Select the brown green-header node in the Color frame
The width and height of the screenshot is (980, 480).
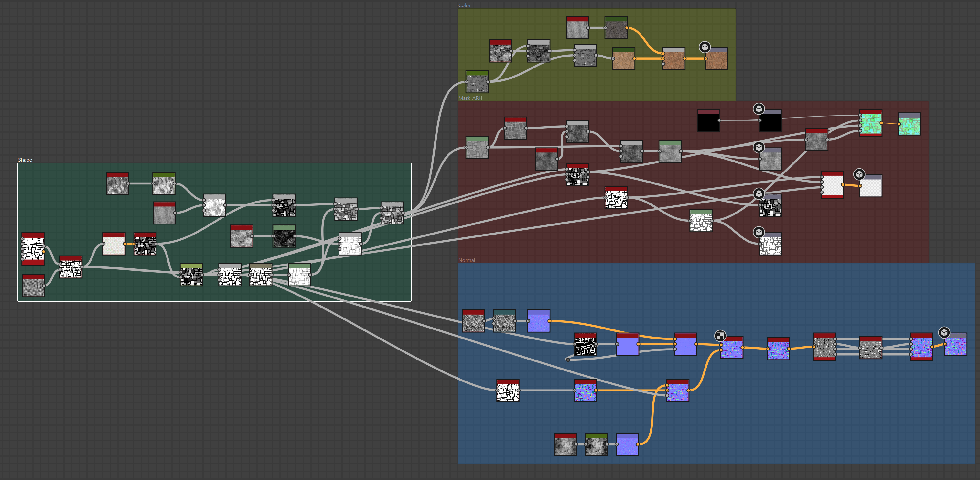tap(623, 58)
